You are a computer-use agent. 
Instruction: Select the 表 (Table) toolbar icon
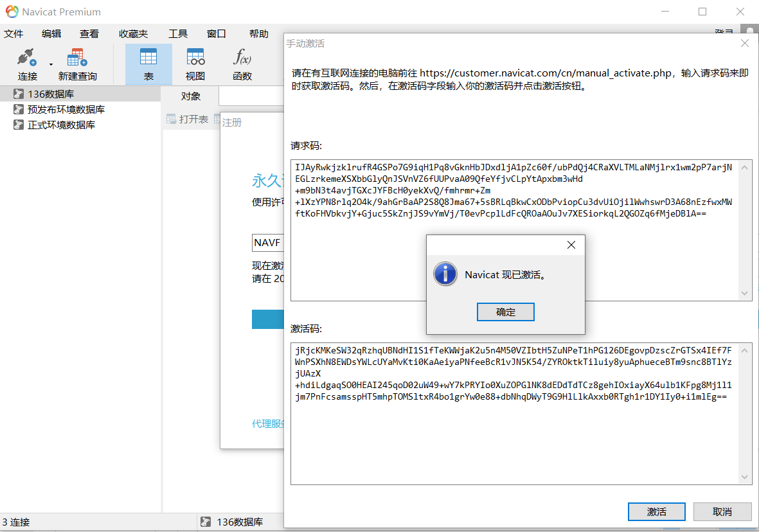148,64
